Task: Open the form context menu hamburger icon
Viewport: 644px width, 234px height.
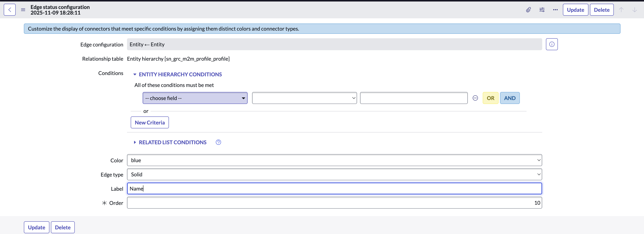Action: coord(23,10)
